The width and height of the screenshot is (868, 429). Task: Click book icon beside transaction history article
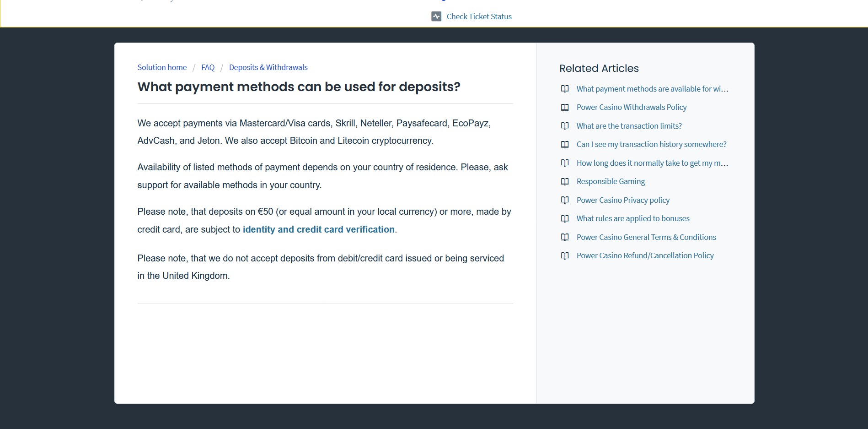coord(565,144)
